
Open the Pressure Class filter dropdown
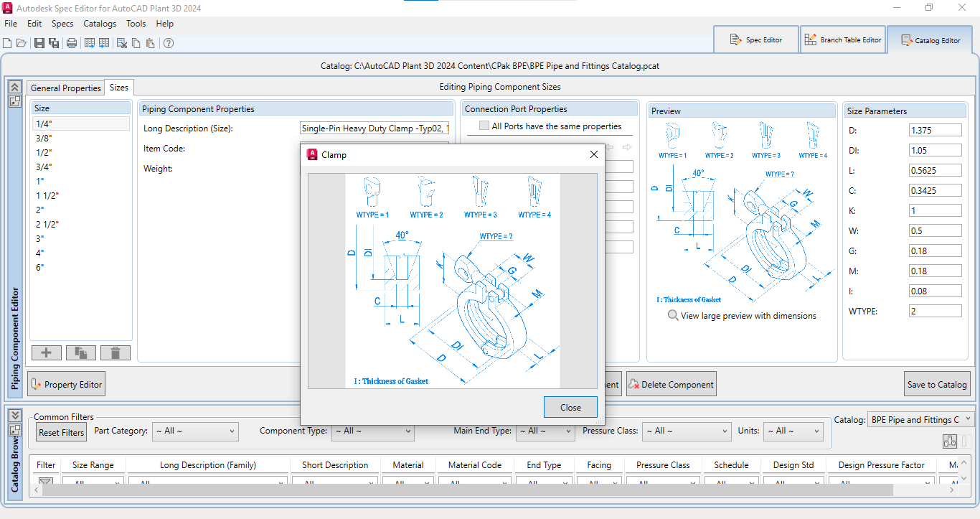[687, 431]
